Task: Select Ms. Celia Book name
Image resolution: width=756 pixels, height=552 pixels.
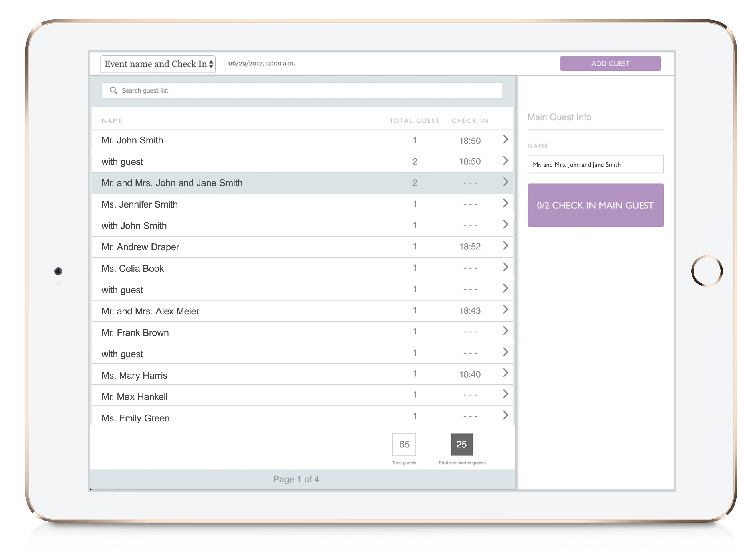Action: coord(133,269)
